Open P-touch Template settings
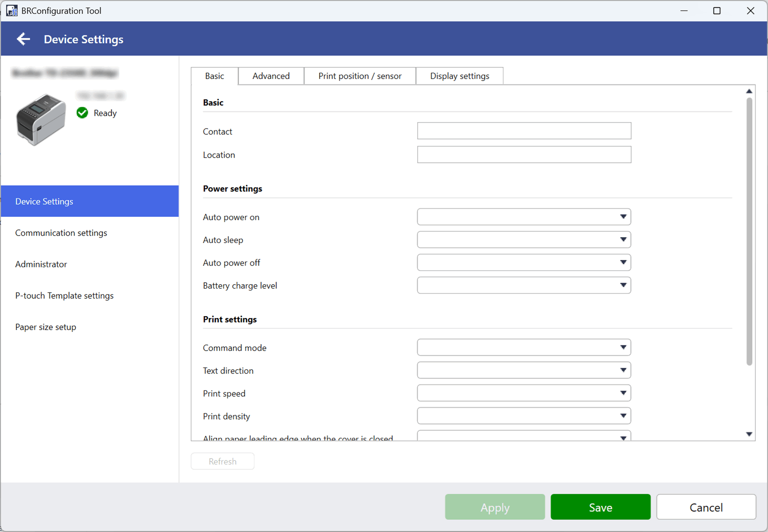768x532 pixels. pos(65,295)
